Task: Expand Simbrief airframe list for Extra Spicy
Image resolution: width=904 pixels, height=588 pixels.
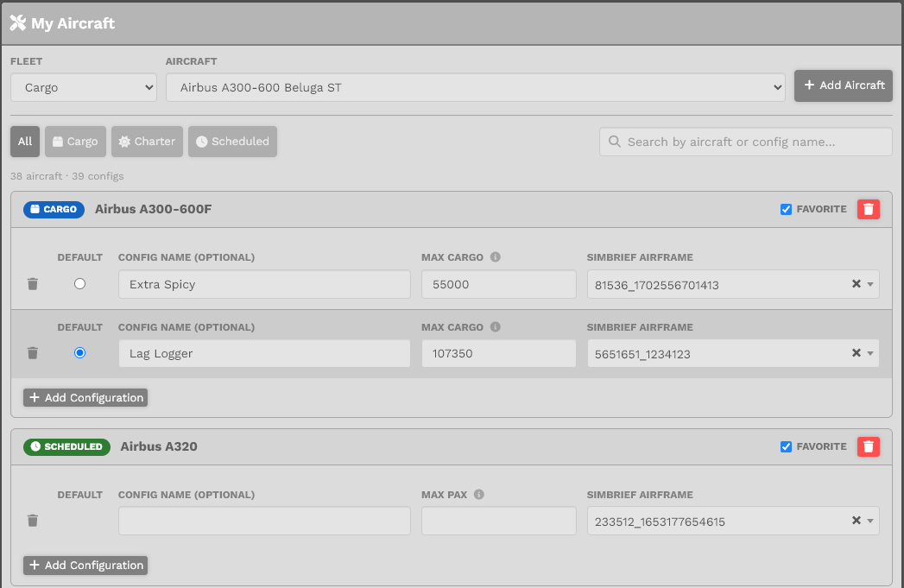Action: [x=870, y=284]
